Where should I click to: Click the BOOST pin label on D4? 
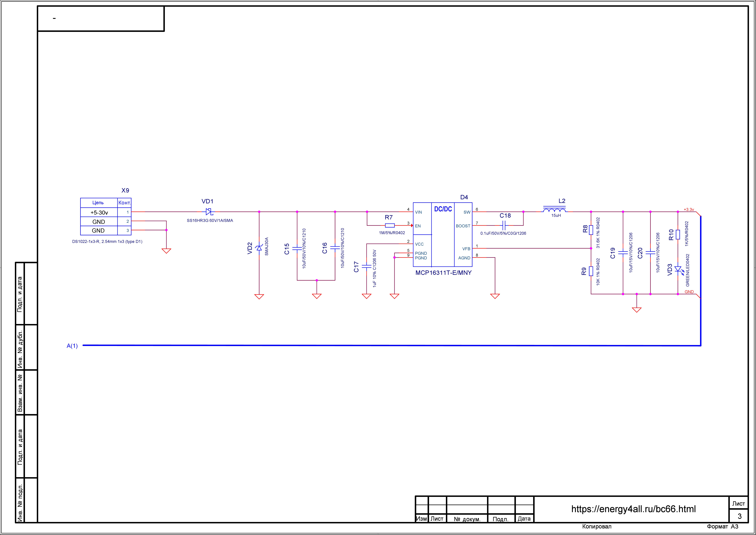(x=463, y=226)
